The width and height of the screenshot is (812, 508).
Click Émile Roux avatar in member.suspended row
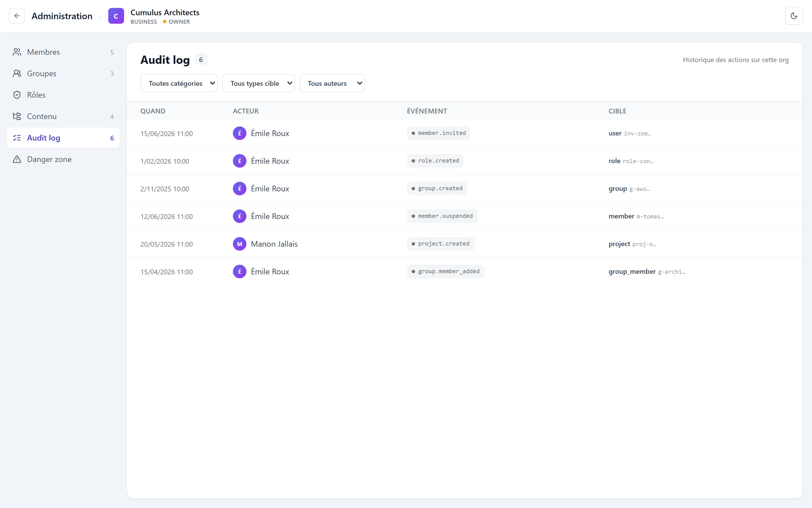point(240,216)
